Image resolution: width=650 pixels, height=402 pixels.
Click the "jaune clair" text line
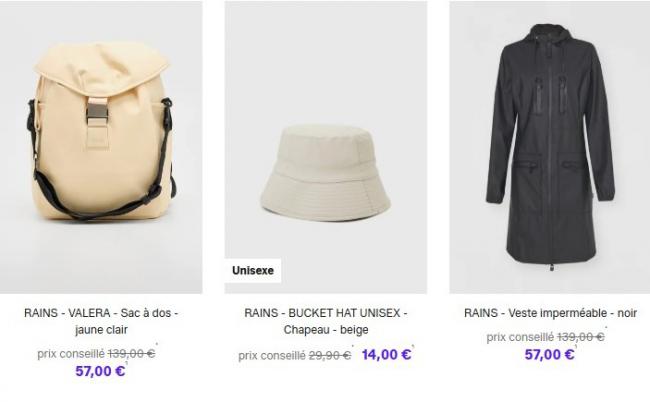101,330
